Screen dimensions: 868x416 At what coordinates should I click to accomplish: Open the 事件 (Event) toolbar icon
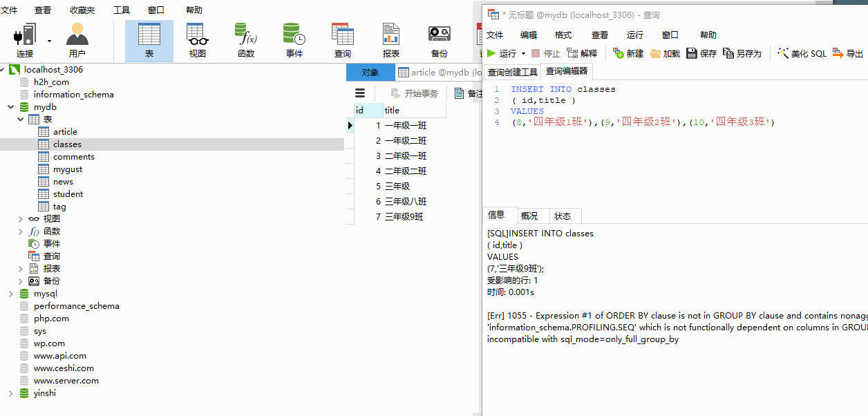point(294,40)
